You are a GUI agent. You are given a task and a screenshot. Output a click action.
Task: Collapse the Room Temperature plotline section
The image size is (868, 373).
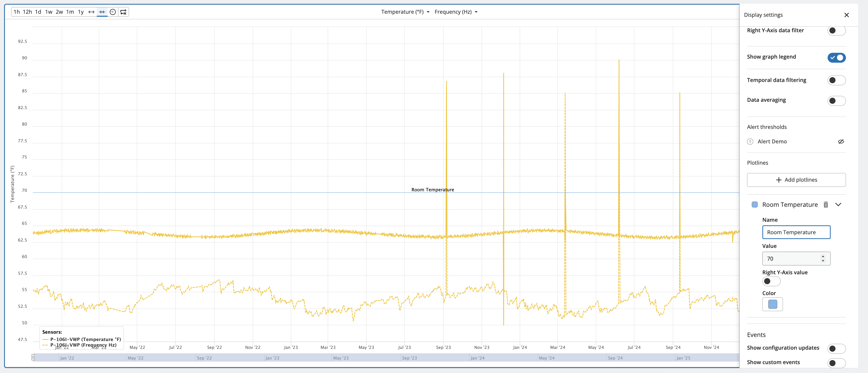pos(838,205)
